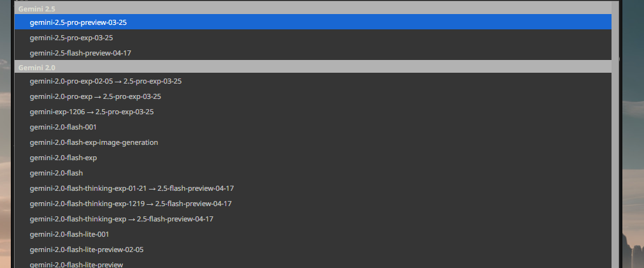Select the plain gemini-2.0-flash model
The image size is (644, 268).
point(313,173)
